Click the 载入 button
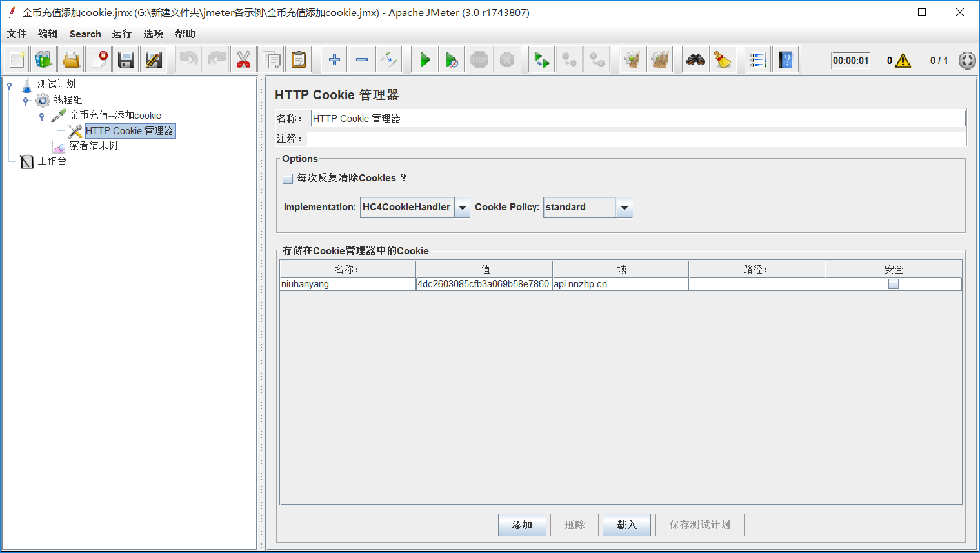 626,525
